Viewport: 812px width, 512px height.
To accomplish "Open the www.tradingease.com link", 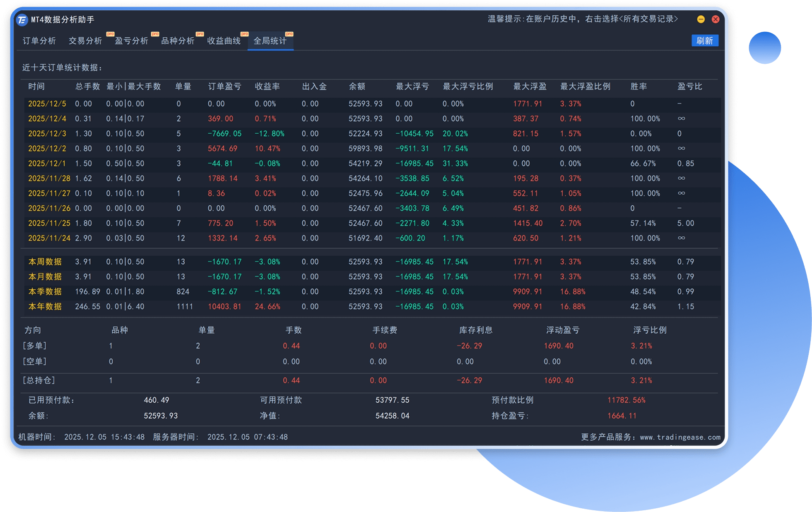I will [x=680, y=437].
